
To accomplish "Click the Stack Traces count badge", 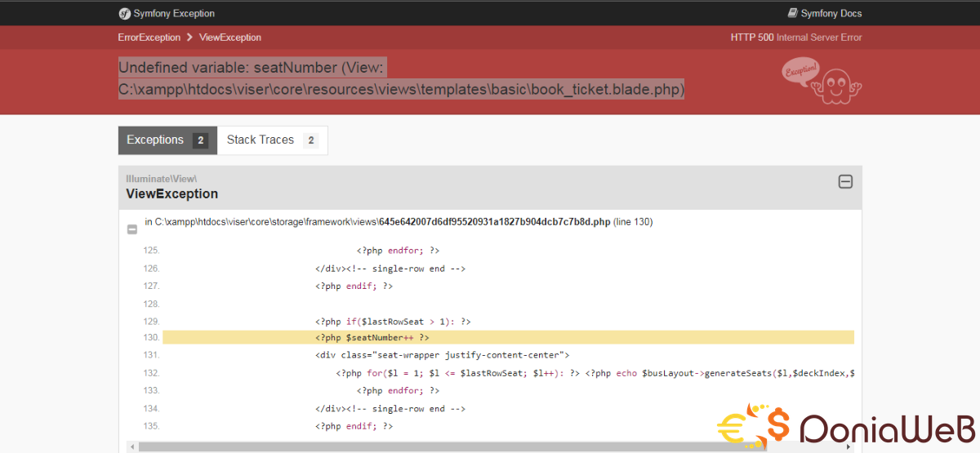I will click(310, 140).
